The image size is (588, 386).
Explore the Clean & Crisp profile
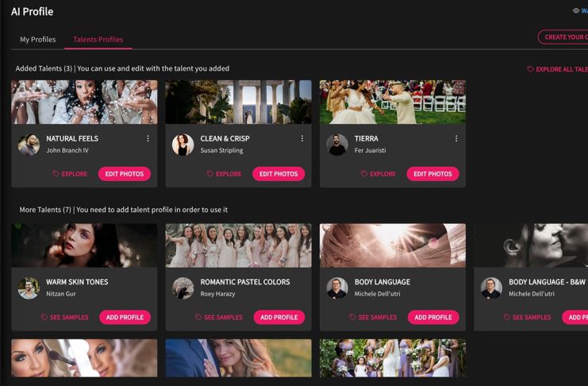224,174
